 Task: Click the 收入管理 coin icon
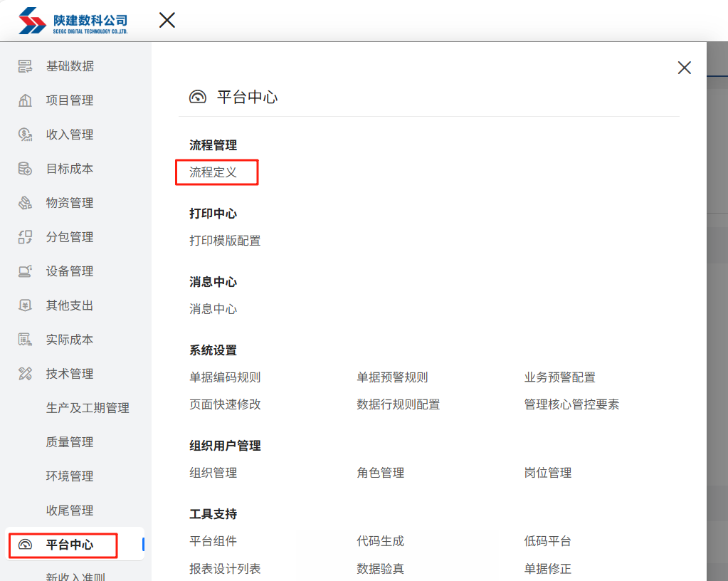click(25, 135)
